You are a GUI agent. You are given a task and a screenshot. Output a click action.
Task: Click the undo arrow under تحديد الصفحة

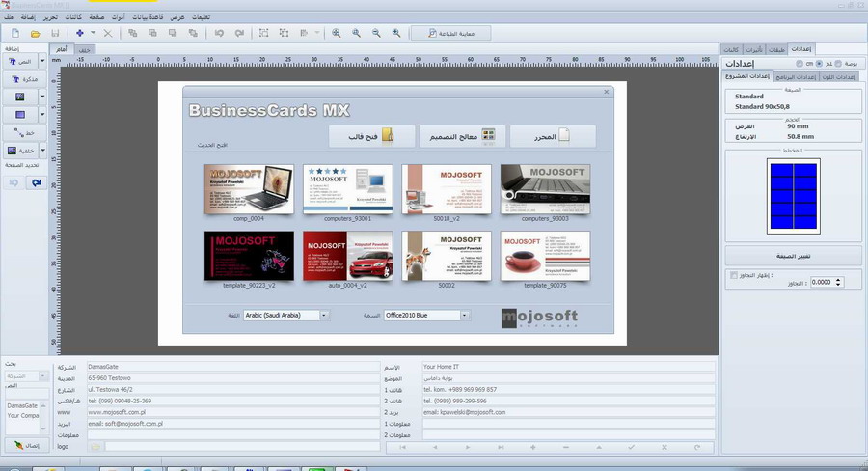(14, 182)
